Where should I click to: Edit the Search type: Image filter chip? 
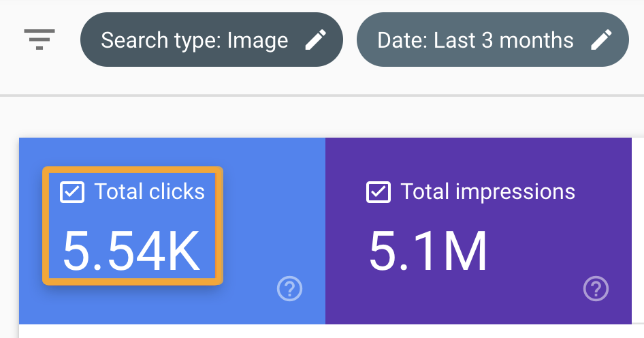point(211,40)
